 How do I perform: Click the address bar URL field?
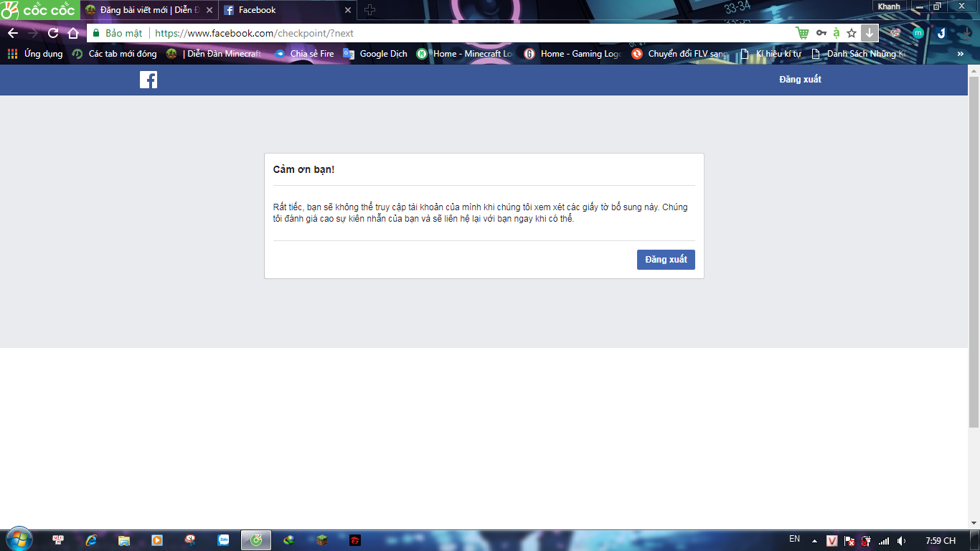473,33
